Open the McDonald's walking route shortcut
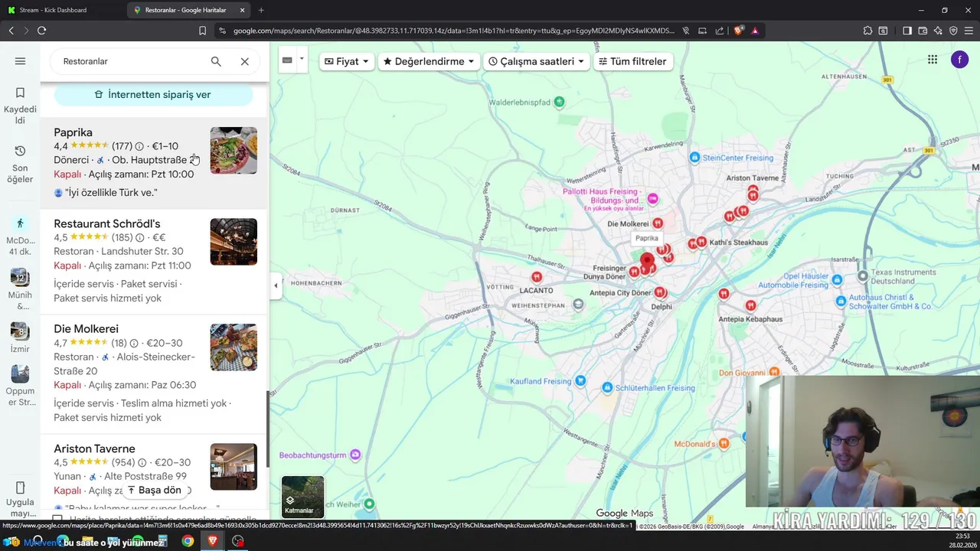This screenshot has width=980, height=551. point(20,236)
